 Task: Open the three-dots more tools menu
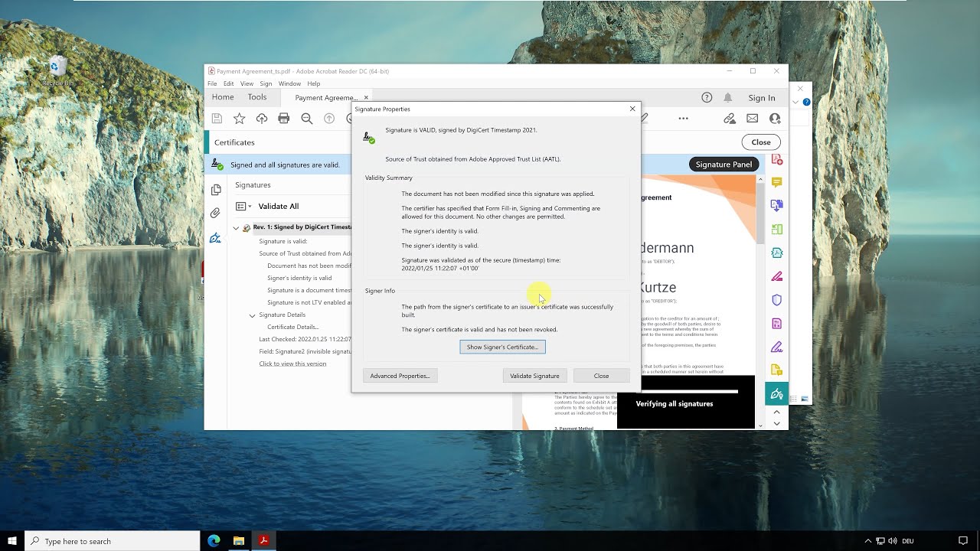[x=683, y=119]
